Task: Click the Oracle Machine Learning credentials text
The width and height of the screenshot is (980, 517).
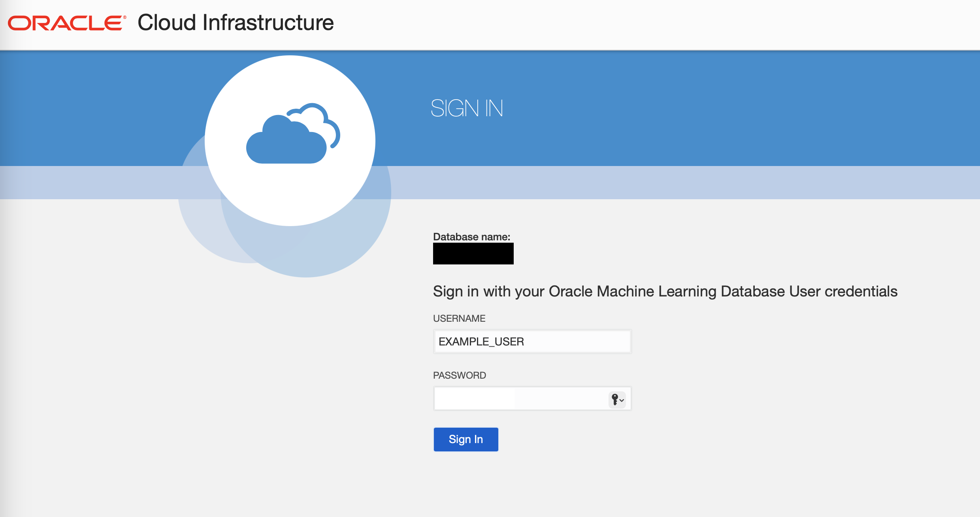Action: tap(665, 291)
